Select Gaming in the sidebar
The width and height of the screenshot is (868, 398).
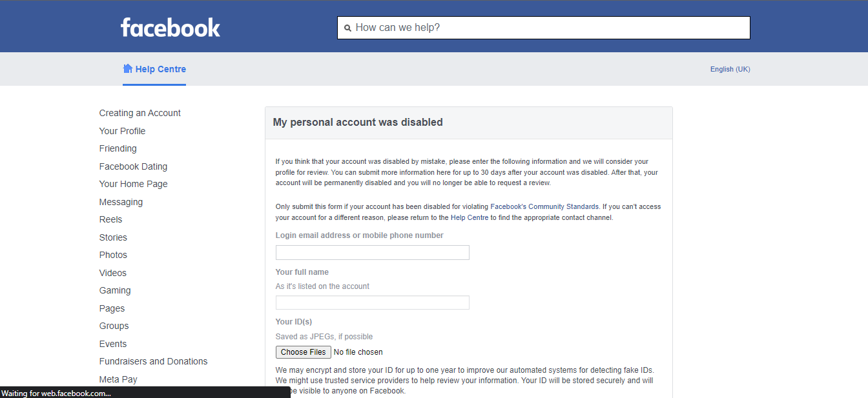point(115,290)
